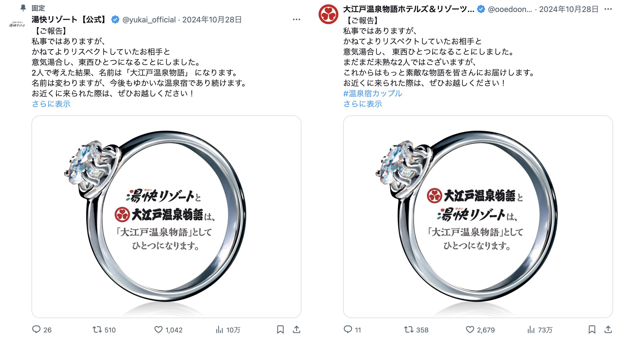This screenshot has height=340, width=644.
Task: Expand right tweet with さらに表示
Action: (x=363, y=104)
